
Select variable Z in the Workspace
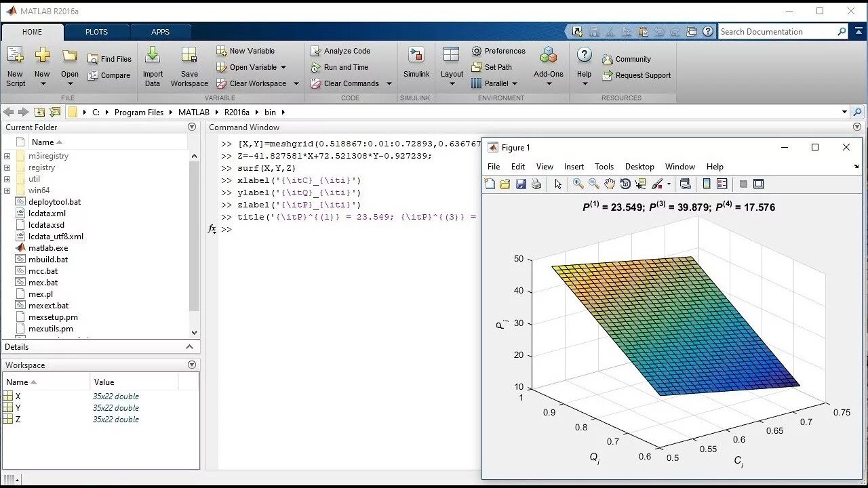tap(18, 420)
